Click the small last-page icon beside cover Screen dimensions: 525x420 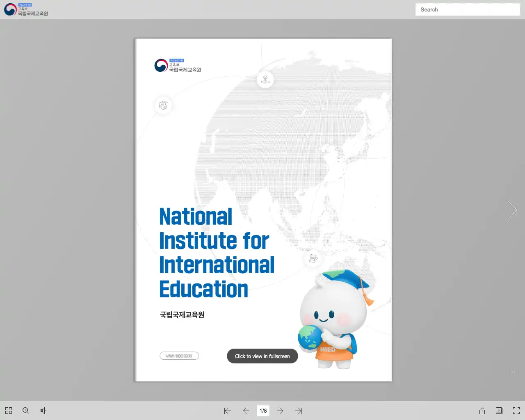coord(513,372)
